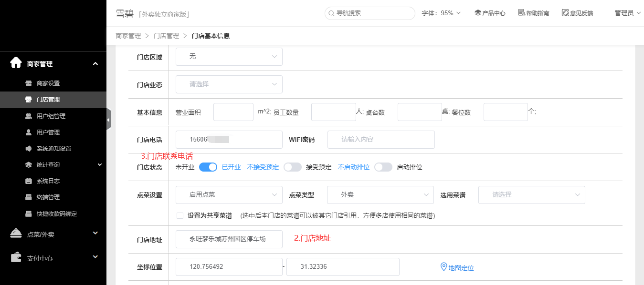Click the WIFI密码 input field
This screenshot has height=285, width=644.
[x=381, y=140]
